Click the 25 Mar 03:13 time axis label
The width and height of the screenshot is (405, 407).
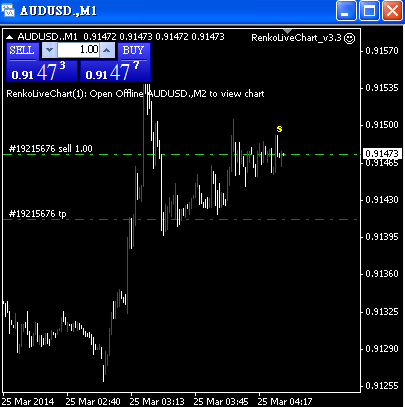157,401
